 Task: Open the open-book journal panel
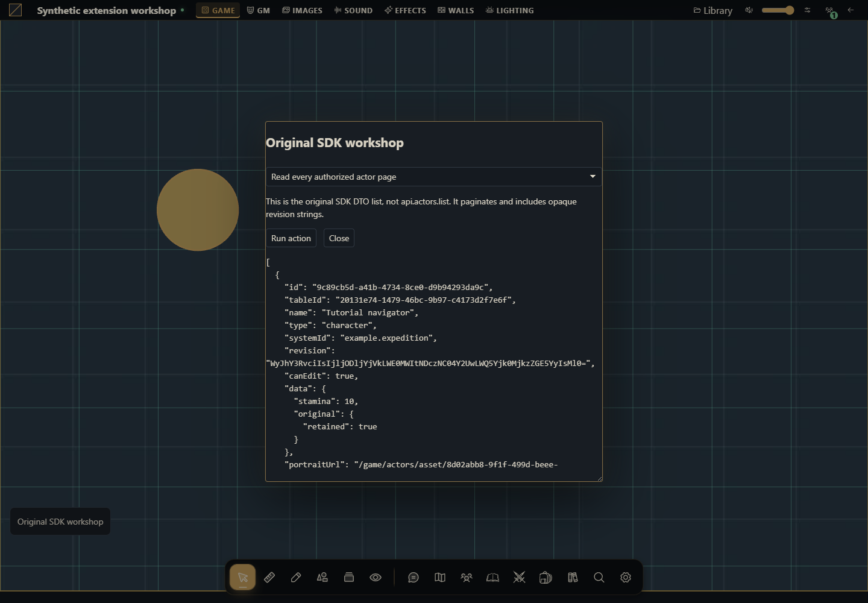[493, 578]
